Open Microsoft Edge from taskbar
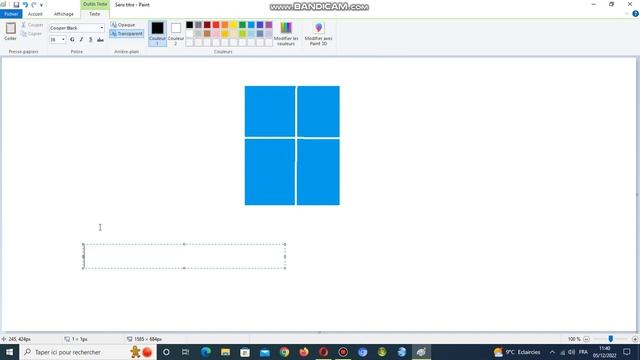This screenshot has width=640, height=360. tap(205, 352)
